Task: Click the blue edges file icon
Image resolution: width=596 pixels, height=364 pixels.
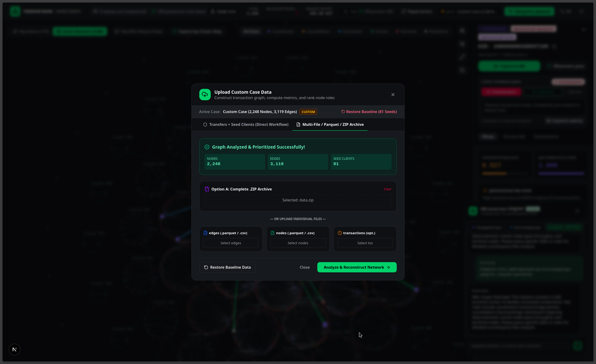Action: (x=205, y=233)
